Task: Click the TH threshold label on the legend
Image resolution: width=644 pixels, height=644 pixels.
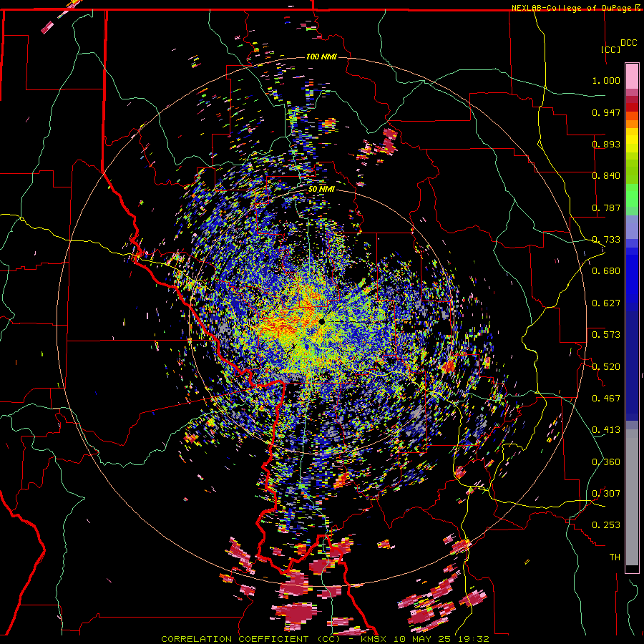Action: click(x=615, y=557)
